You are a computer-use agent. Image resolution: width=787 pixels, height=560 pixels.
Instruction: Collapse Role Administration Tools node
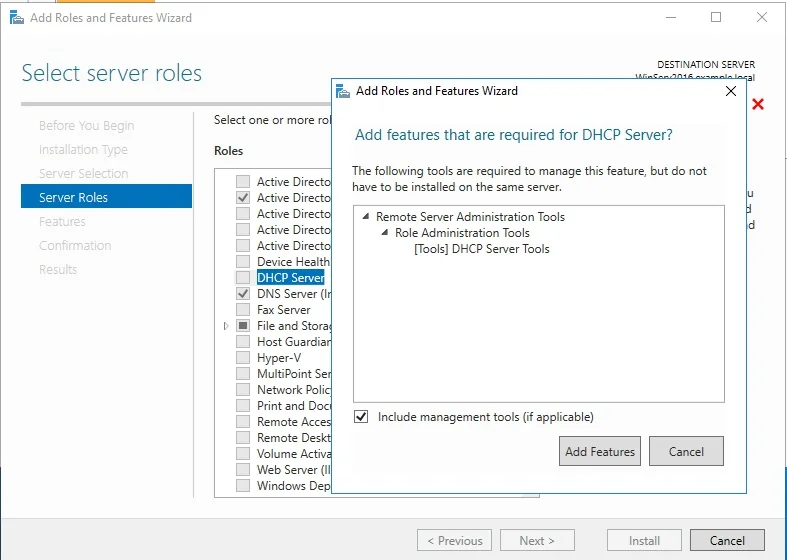tap(384, 233)
